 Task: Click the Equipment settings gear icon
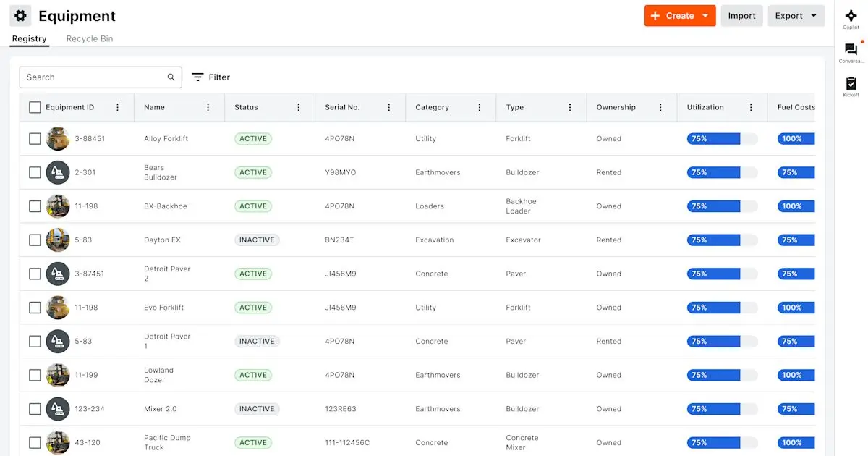[20, 15]
